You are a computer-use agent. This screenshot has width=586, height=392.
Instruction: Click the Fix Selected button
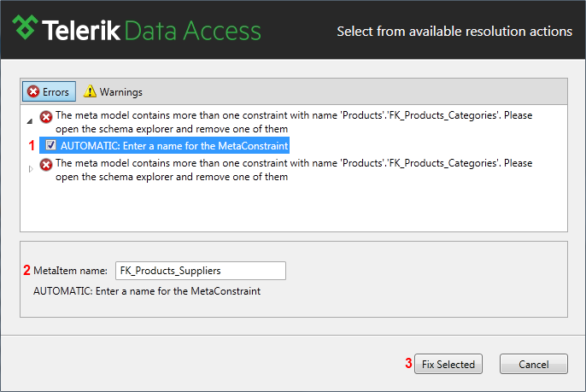(x=448, y=364)
